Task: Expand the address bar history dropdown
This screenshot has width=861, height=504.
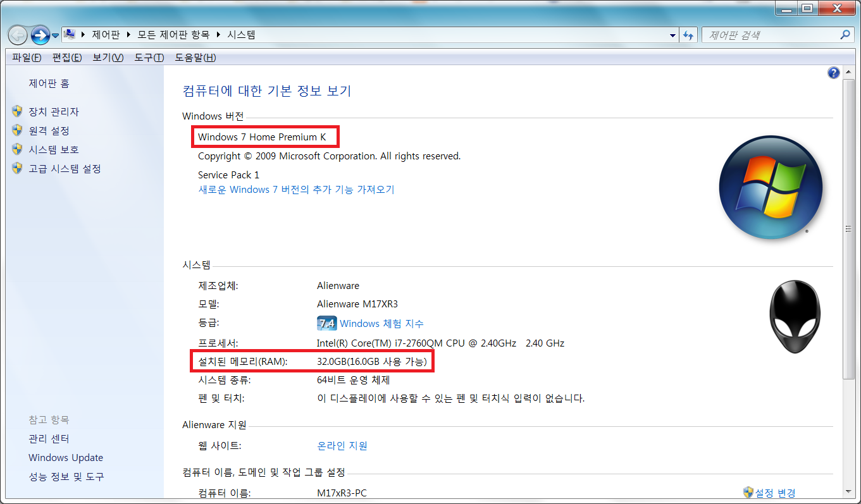Action: tap(672, 35)
